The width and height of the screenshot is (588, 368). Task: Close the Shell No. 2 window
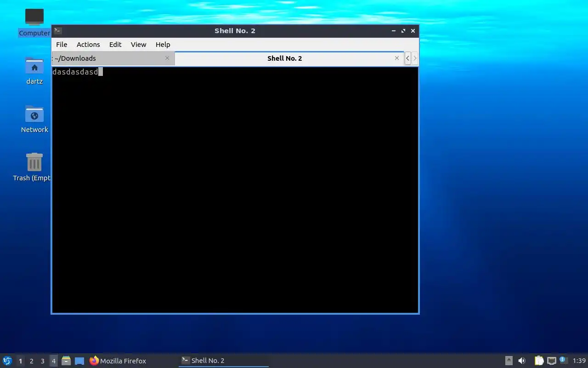tap(413, 31)
